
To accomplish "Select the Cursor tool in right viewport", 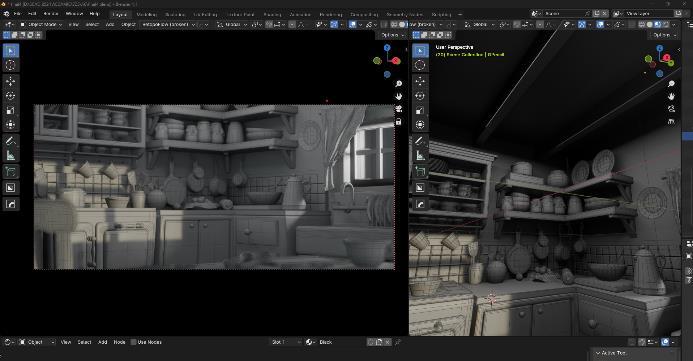I will point(420,65).
